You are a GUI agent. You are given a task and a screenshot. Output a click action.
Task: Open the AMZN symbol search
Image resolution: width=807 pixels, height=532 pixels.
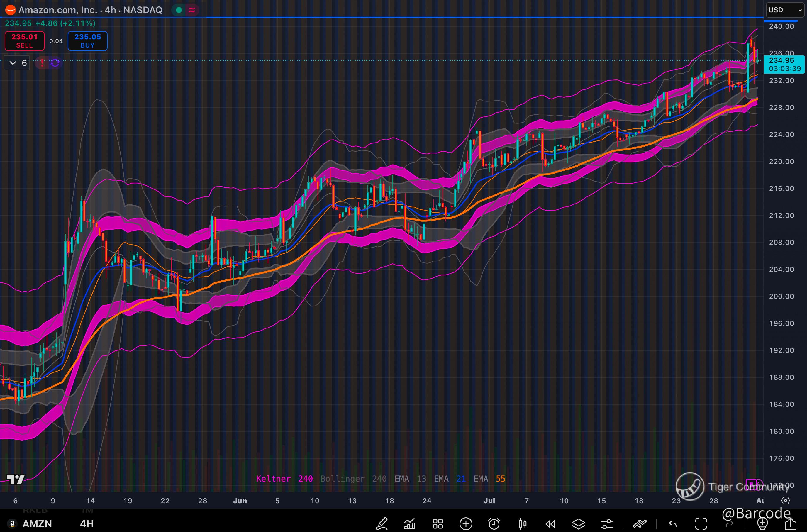tap(37, 523)
